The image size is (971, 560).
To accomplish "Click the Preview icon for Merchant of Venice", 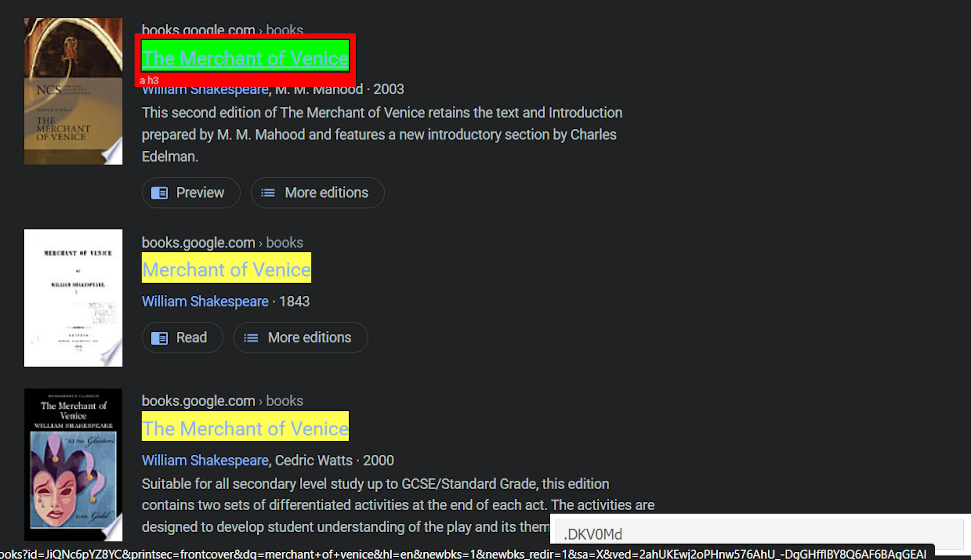I will click(160, 193).
